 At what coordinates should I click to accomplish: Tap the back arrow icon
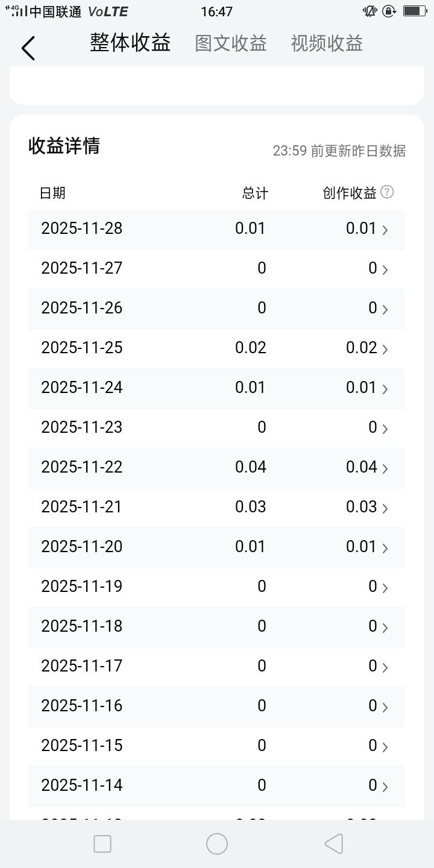(x=28, y=48)
